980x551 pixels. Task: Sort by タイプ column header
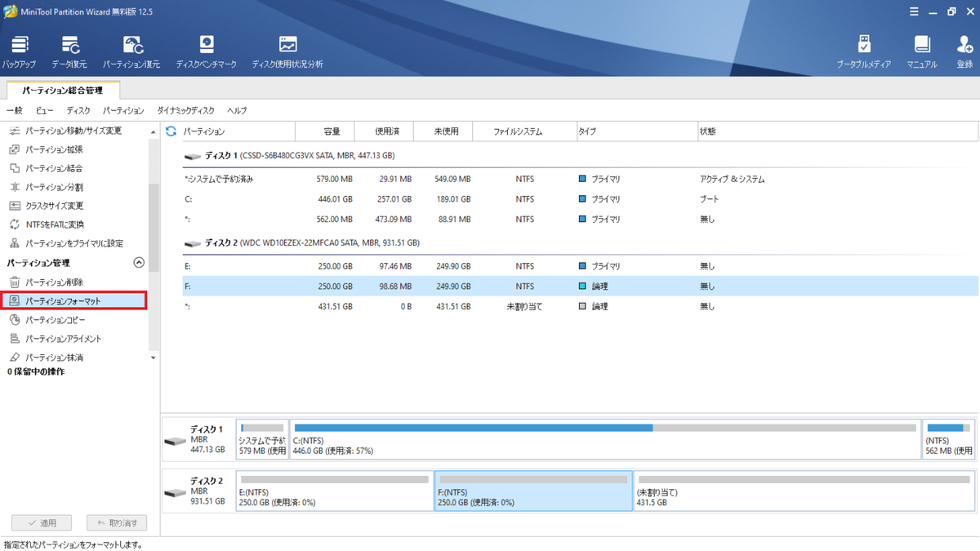635,131
